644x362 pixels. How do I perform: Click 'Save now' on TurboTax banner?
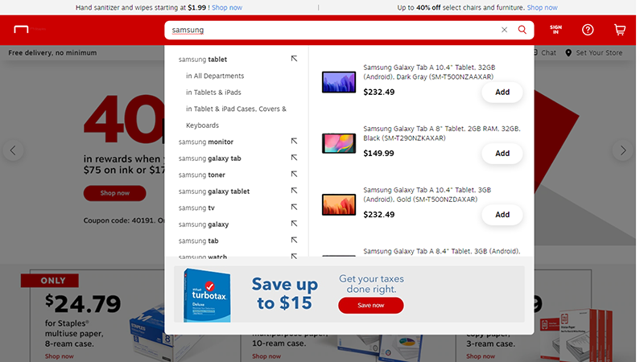point(370,306)
